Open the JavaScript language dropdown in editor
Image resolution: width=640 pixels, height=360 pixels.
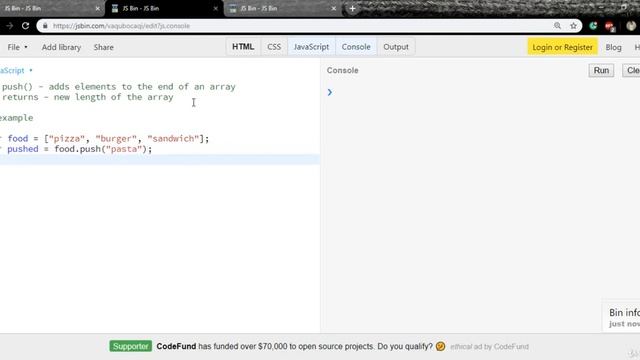pos(16,70)
